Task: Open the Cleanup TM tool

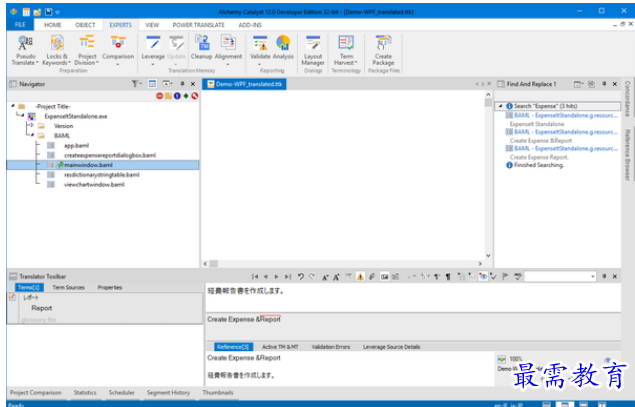Action: point(201,47)
